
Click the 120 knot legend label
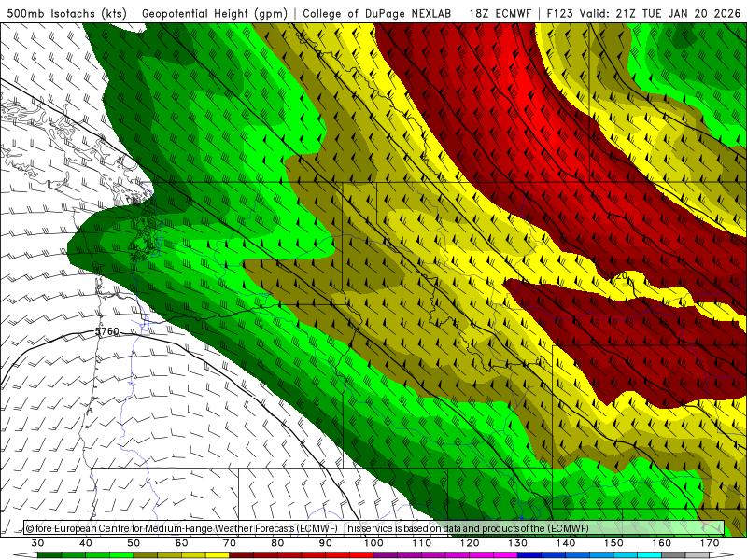point(470,543)
